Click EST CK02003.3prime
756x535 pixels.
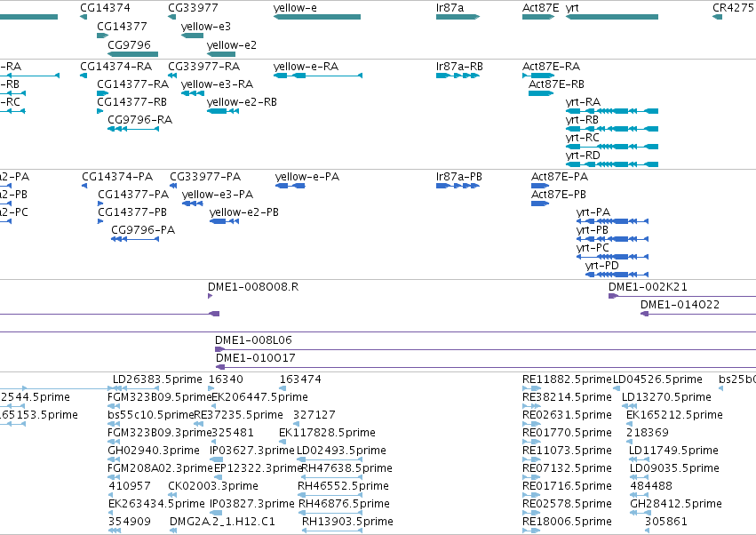(212, 486)
